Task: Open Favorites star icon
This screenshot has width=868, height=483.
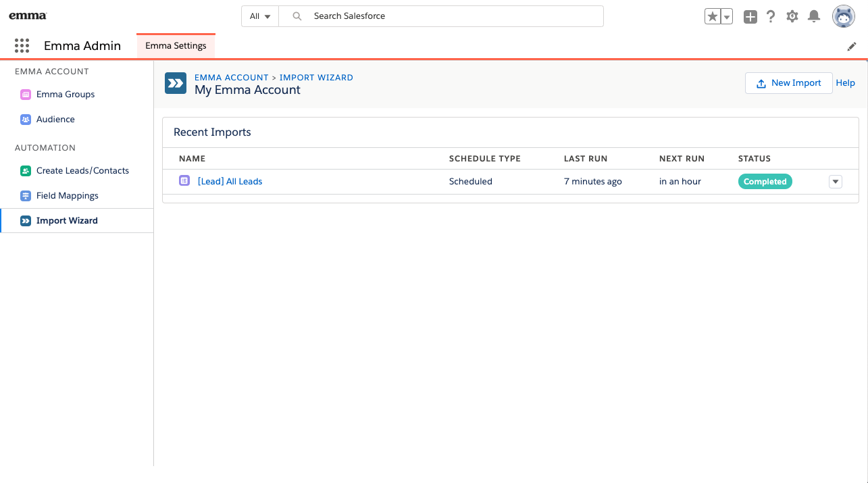Action: (713, 17)
